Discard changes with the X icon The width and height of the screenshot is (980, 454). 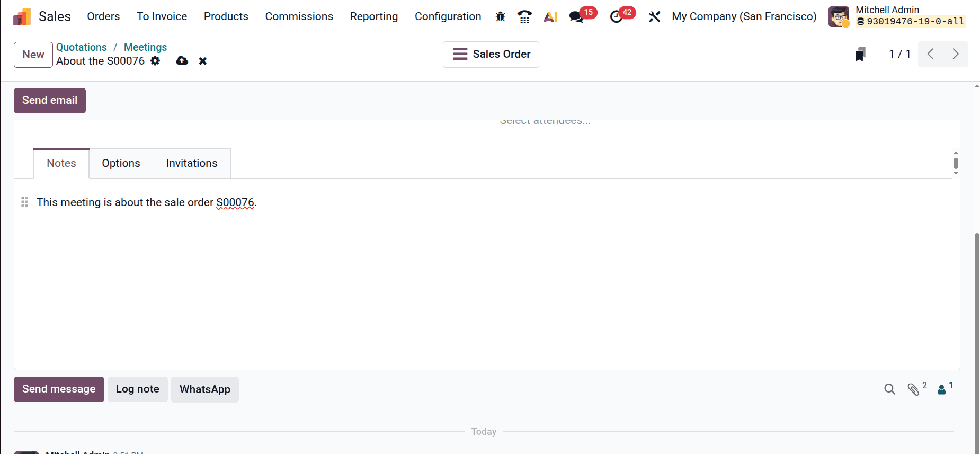(x=203, y=61)
